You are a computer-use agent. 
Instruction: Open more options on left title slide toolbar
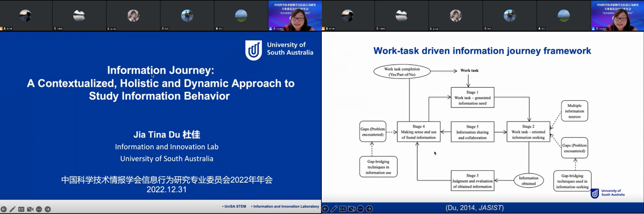[x=39, y=209]
